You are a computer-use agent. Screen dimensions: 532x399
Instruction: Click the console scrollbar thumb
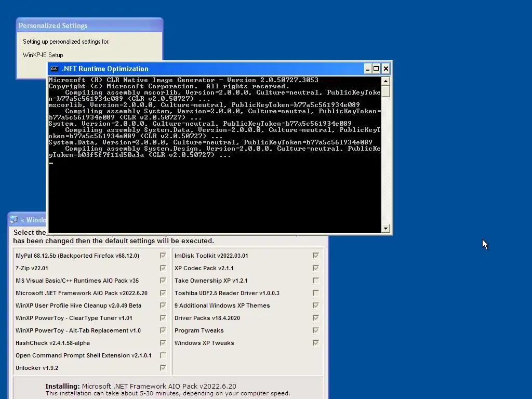point(385,90)
